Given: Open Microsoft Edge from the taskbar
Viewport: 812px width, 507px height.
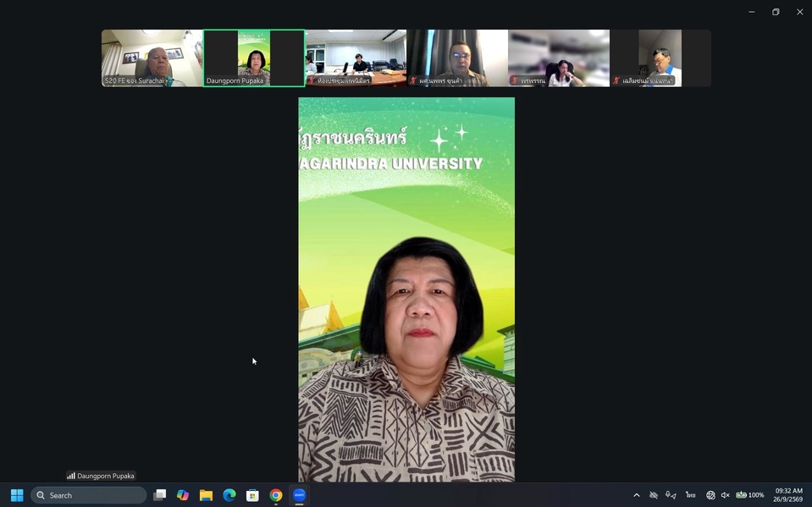Looking at the screenshot, I should (229, 495).
